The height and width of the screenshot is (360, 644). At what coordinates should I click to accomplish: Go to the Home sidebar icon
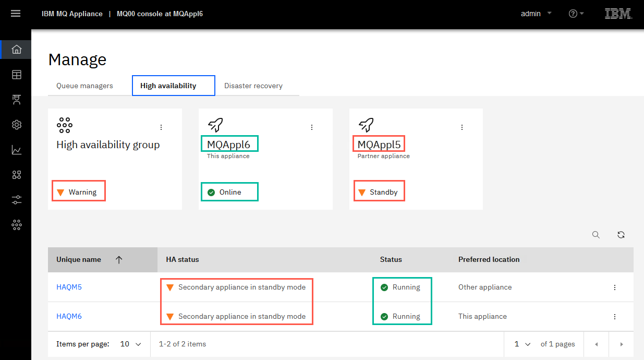pos(17,50)
